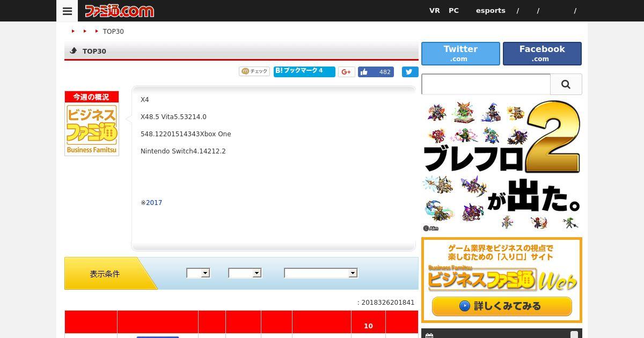The height and width of the screenshot is (338, 644).
Task: Click the 482 like count
Action: tap(385, 72)
